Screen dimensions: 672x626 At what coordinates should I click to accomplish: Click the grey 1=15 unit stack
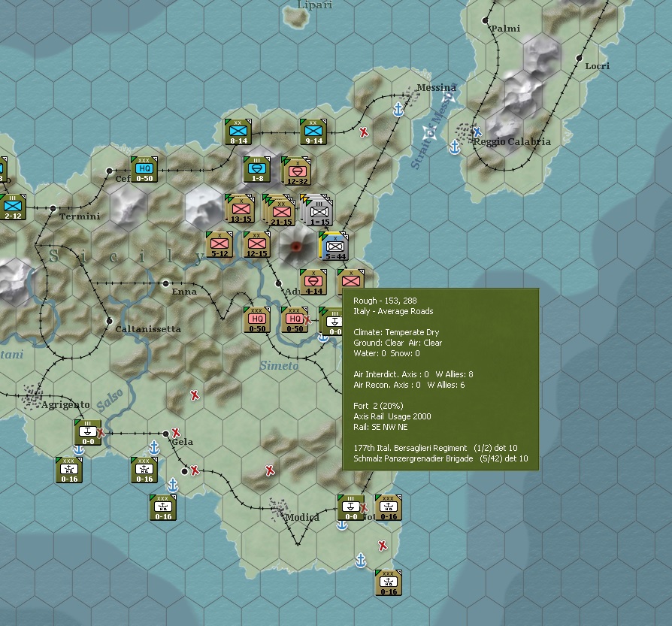coord(317,210)
